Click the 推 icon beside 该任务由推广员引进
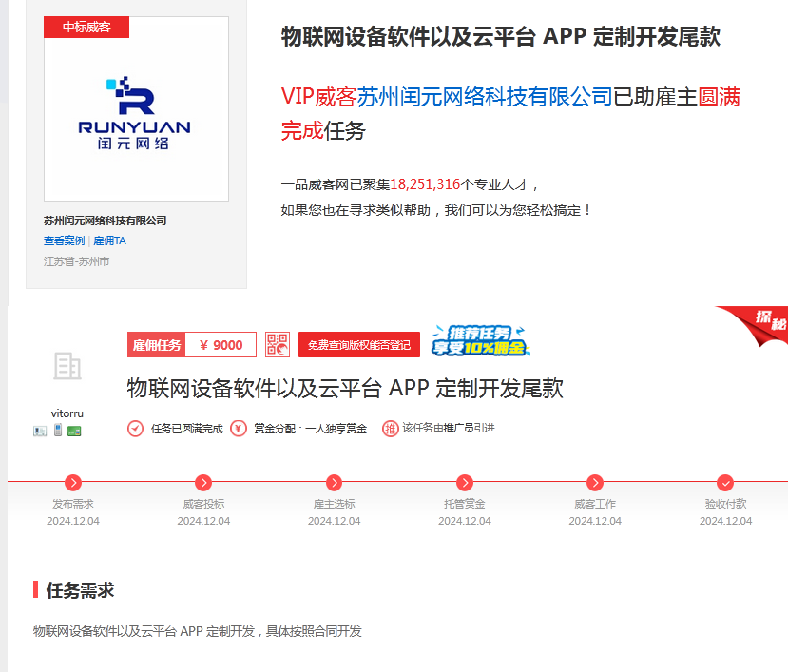Screen dimensions: 788x672 pos(391,429)
